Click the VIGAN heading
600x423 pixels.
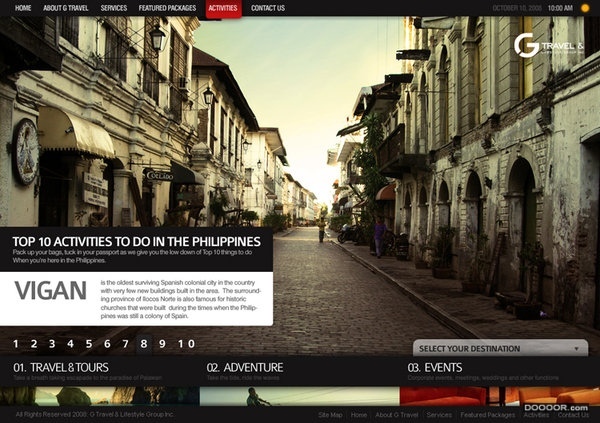click(51, 291)
